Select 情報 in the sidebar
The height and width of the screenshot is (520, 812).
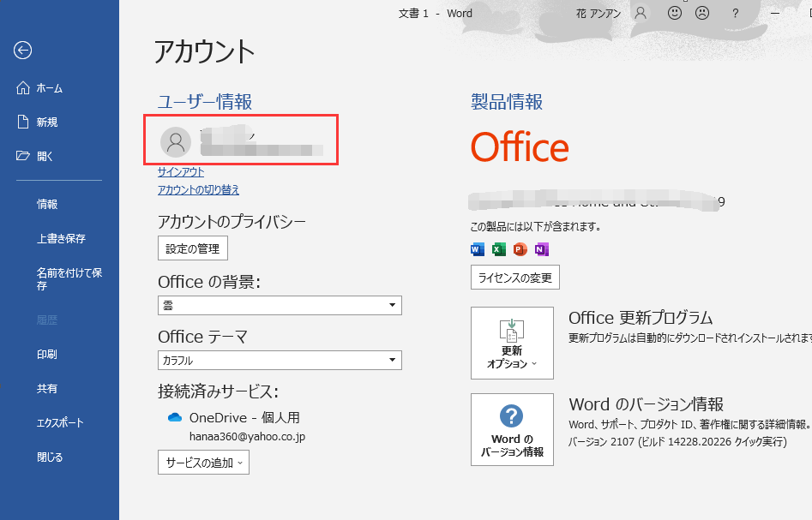pos(47,205)
